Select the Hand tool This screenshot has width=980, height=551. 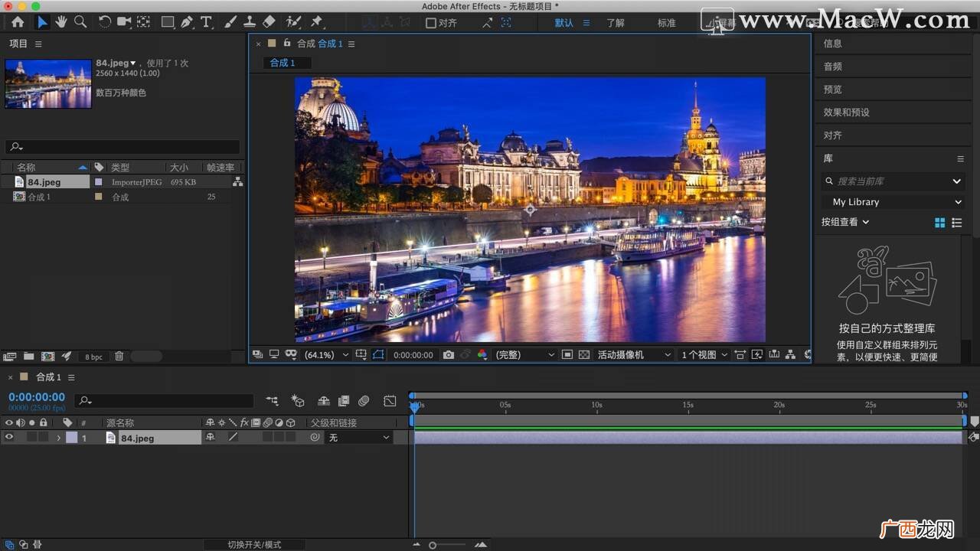[61, 22]
